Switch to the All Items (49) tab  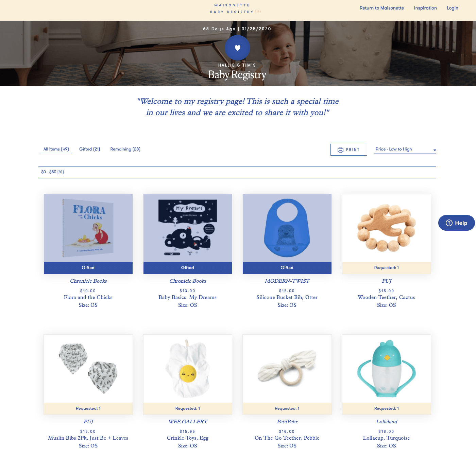(56, 149)
